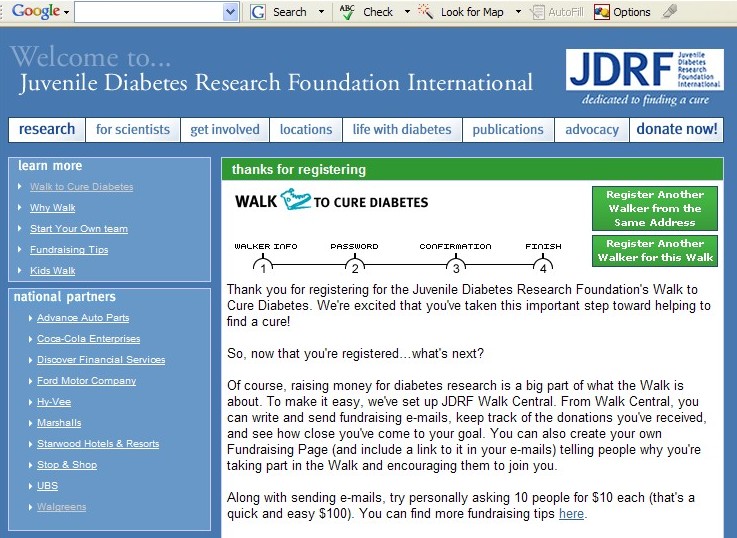Click Register Another Walker for this Walk
The image size is (737, 538).
[654, 251]
